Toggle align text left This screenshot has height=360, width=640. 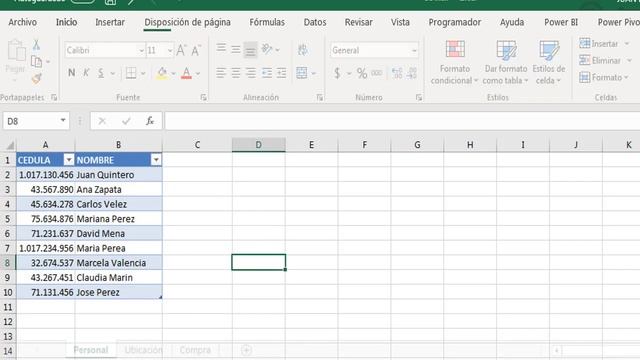point(221,73)
